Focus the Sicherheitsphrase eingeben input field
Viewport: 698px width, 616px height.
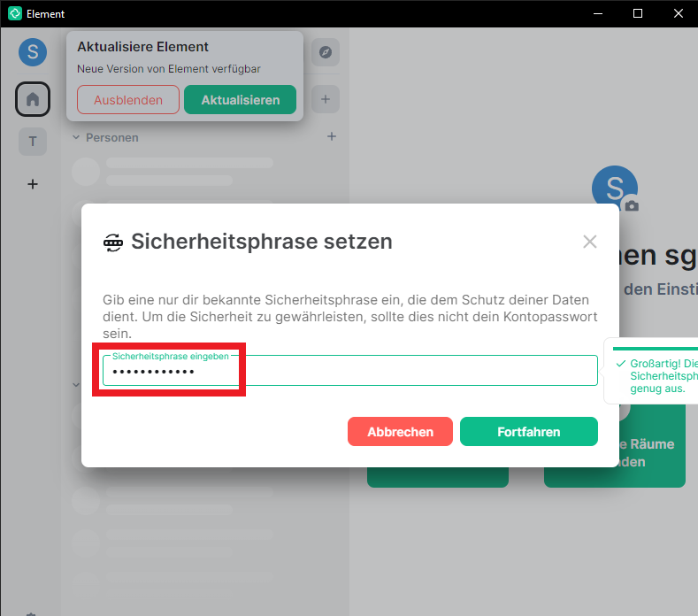tap(349, 372)
